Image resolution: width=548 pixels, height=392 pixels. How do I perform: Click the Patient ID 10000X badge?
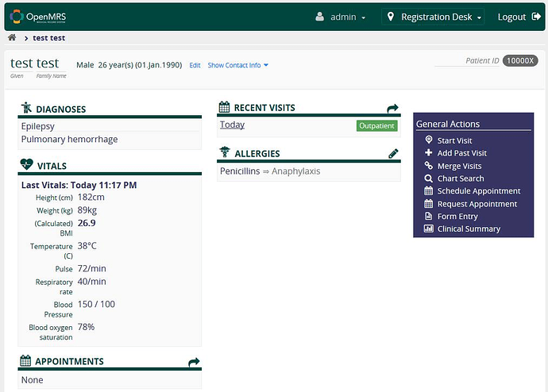pyautogui.click(x=520, y=61)
